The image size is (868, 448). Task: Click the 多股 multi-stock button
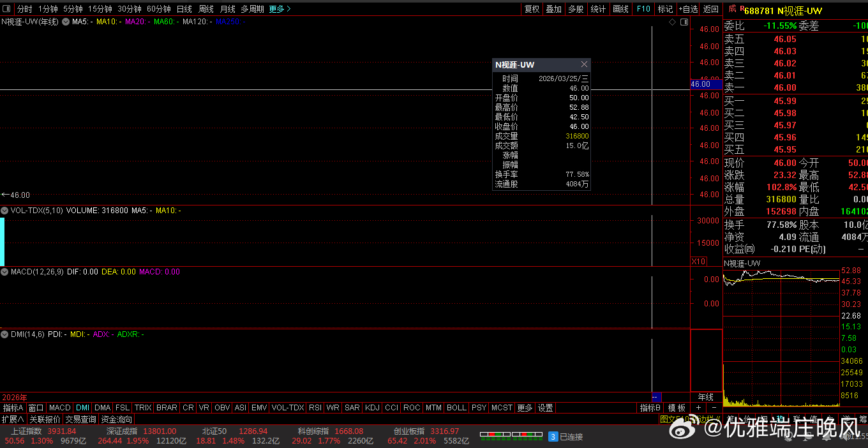[x=576, y=9]
